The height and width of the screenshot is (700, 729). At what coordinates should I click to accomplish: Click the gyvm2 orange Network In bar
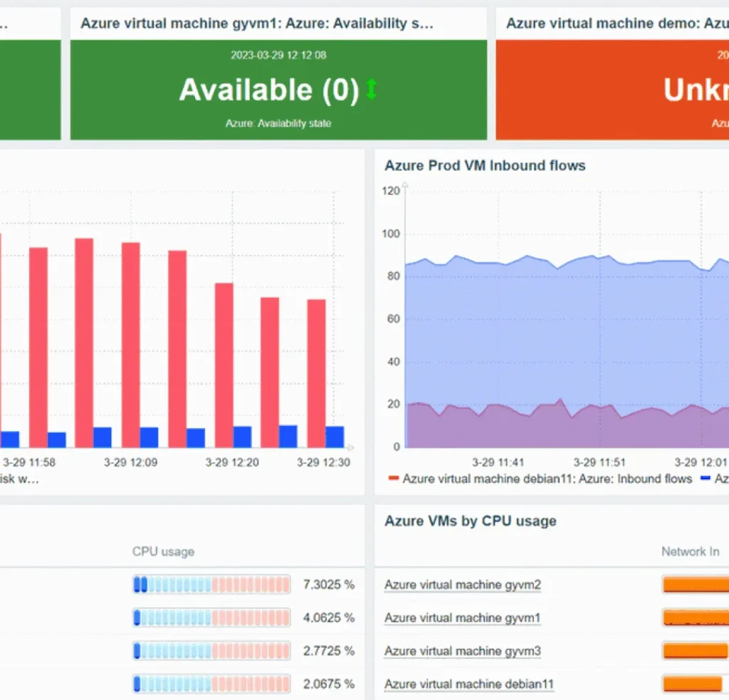click(x=696, y=585)
